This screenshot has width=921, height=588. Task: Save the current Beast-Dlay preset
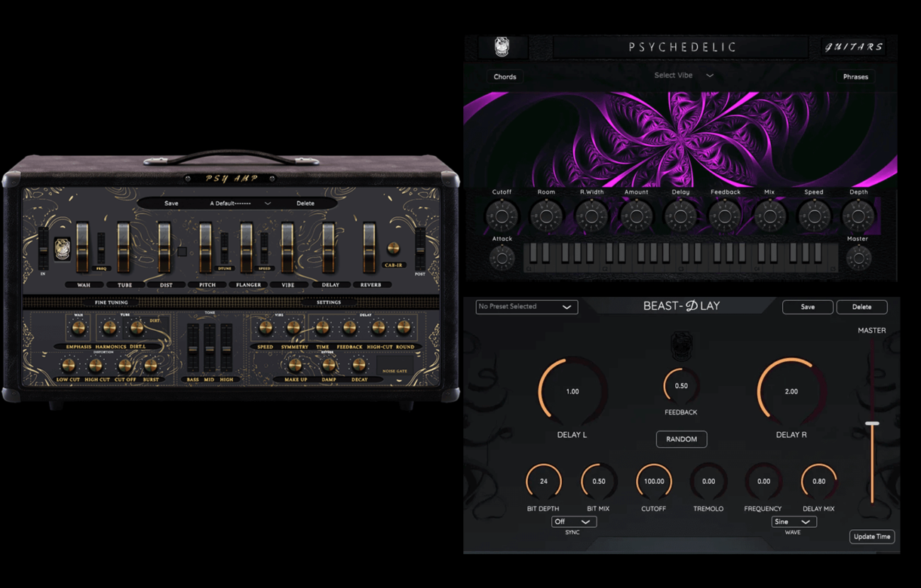807,307
